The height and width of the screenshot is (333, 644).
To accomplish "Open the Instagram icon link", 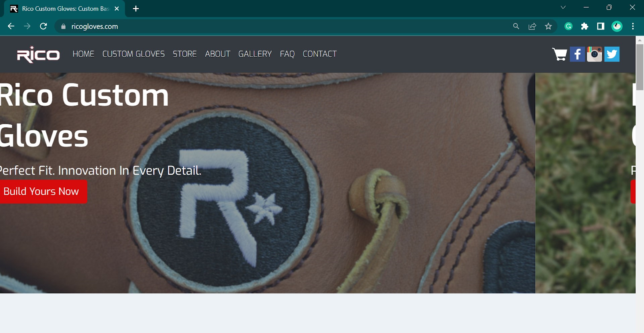I will tap(594, 54).
